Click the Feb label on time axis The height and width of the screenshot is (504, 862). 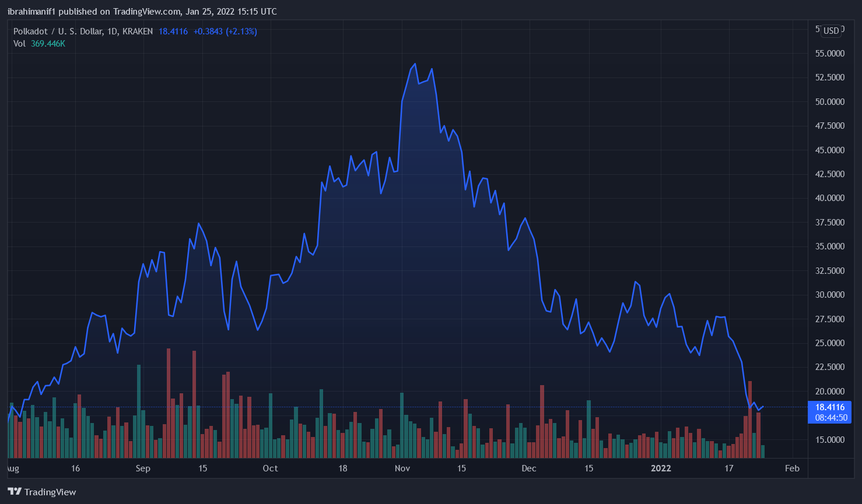(792, 468)
